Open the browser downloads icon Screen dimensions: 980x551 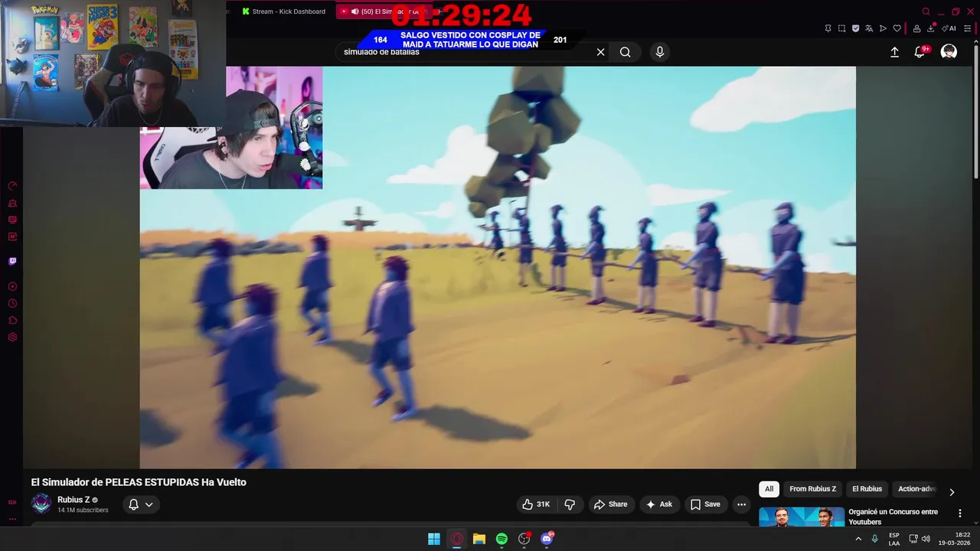point(931,28)
